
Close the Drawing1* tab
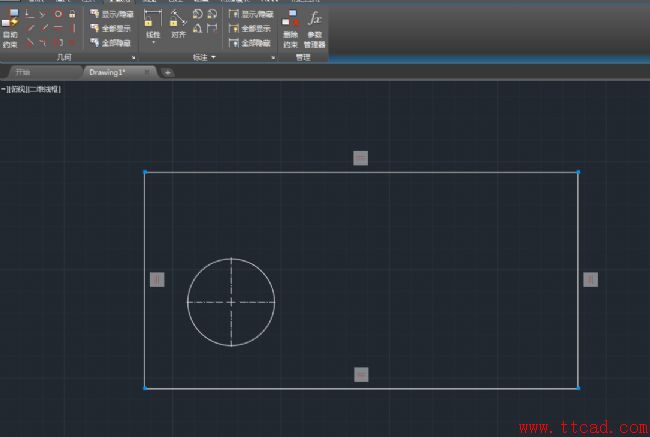(x=147, y=72)
